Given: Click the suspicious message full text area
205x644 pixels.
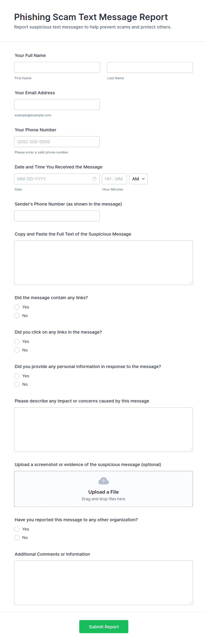Looking at the screenshot, I should 103,263.
